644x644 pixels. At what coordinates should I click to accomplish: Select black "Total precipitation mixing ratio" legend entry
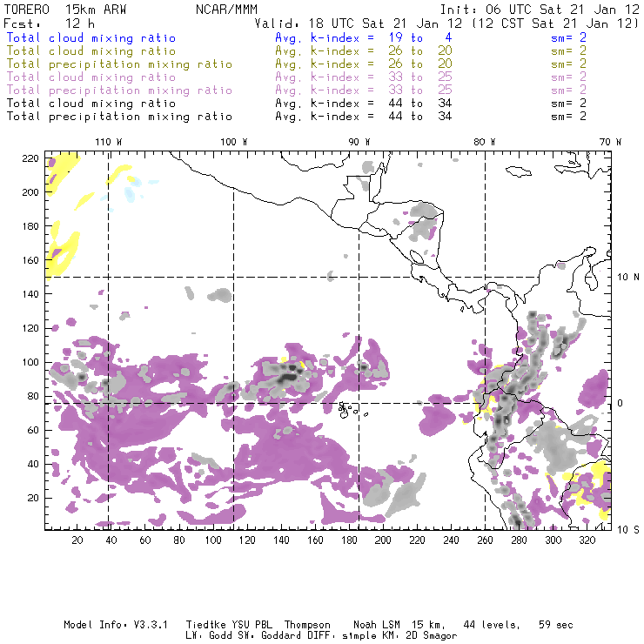pyautogui.click(x=119, y=117)
